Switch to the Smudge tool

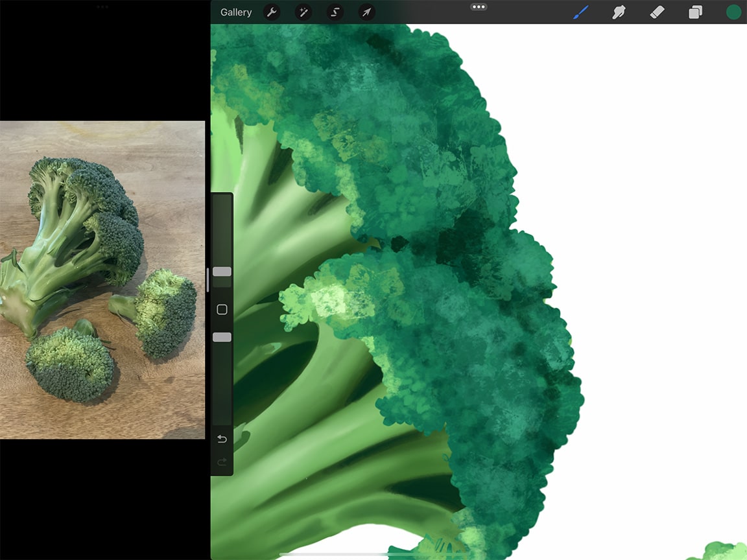tap(619, 12)
